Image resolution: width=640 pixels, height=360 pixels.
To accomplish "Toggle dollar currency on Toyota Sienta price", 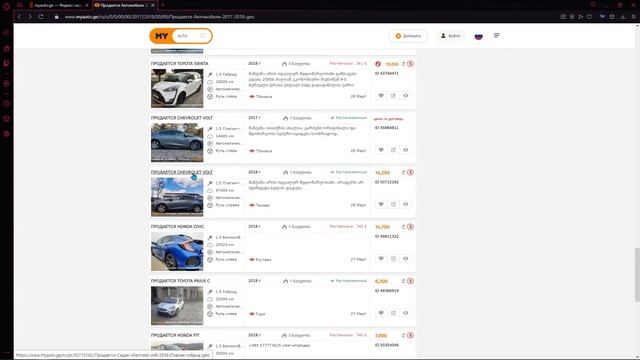I will click(x=410, y=64).
